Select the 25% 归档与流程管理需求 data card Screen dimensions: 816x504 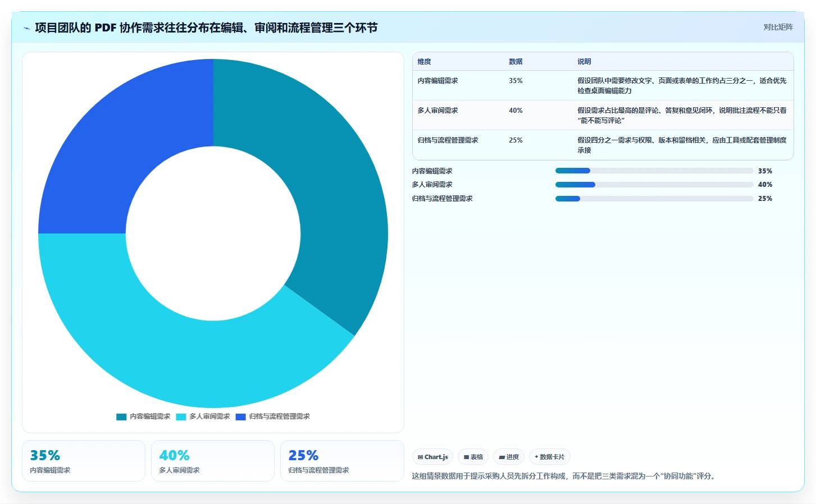click(x=342, y=461)
